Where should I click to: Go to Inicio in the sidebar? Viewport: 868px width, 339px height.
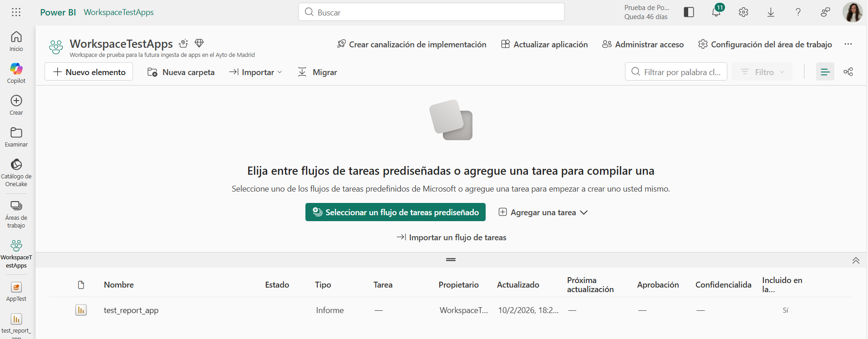coord(16,41)
